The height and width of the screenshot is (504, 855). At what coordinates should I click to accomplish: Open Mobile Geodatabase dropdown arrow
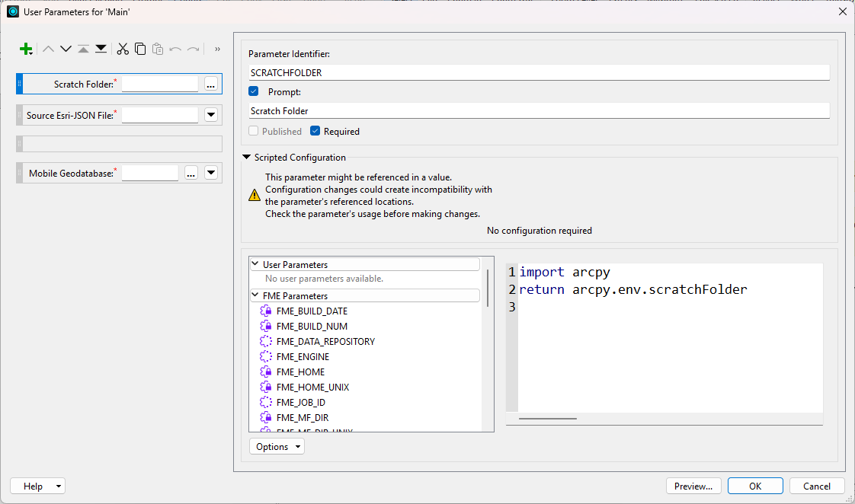tap(211, 174)
